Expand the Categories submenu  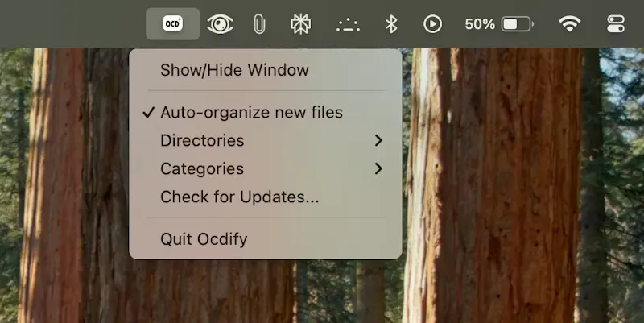(266, 169)
